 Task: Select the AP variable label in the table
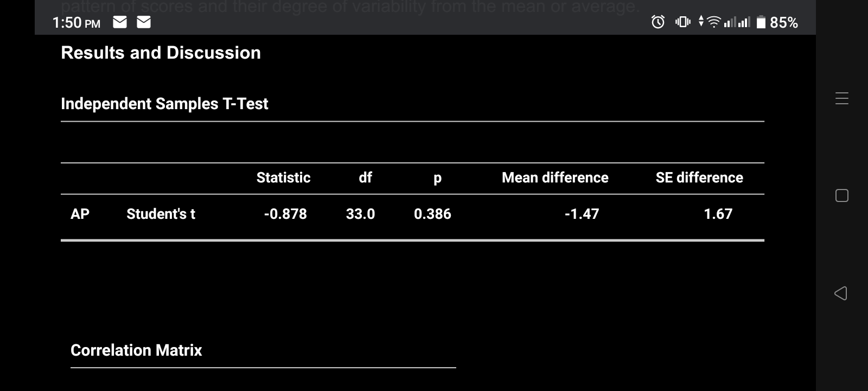pyautogui.click(x=80, y=214)
